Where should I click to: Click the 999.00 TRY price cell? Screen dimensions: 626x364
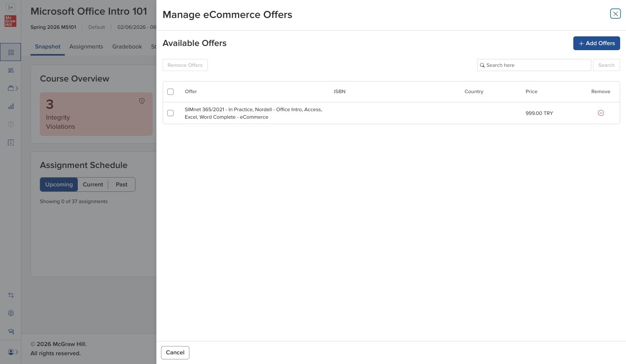pyautogui.click(x=539, y=113)
